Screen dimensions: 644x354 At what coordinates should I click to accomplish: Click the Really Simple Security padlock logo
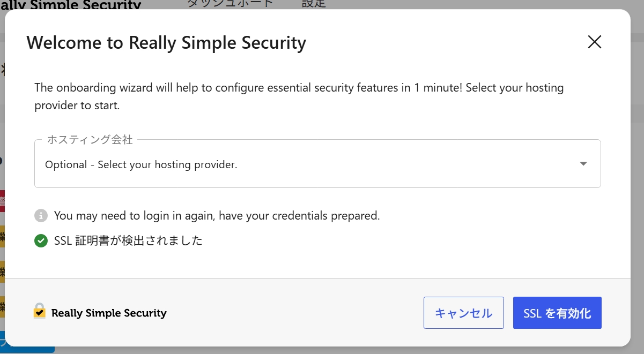pos(40,311)
